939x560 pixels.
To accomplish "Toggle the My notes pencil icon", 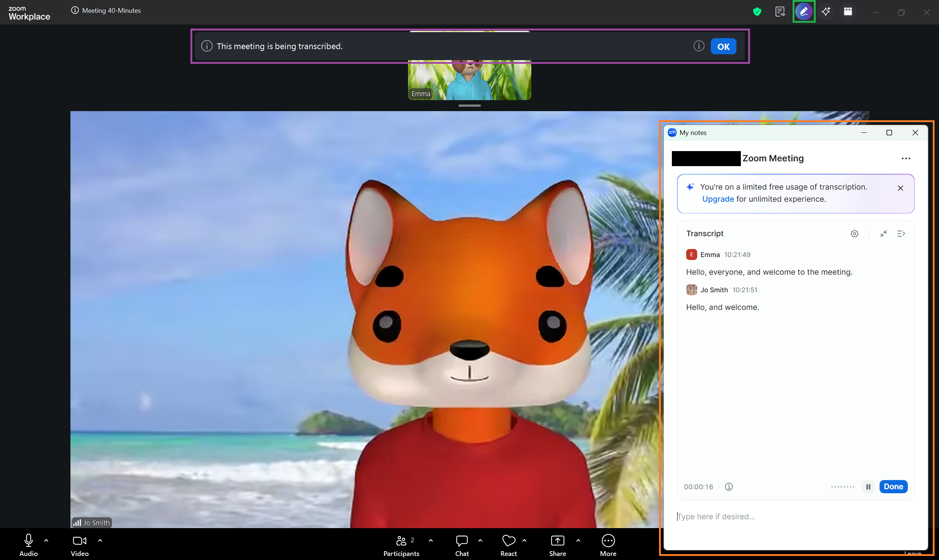I will pos(804,12).
